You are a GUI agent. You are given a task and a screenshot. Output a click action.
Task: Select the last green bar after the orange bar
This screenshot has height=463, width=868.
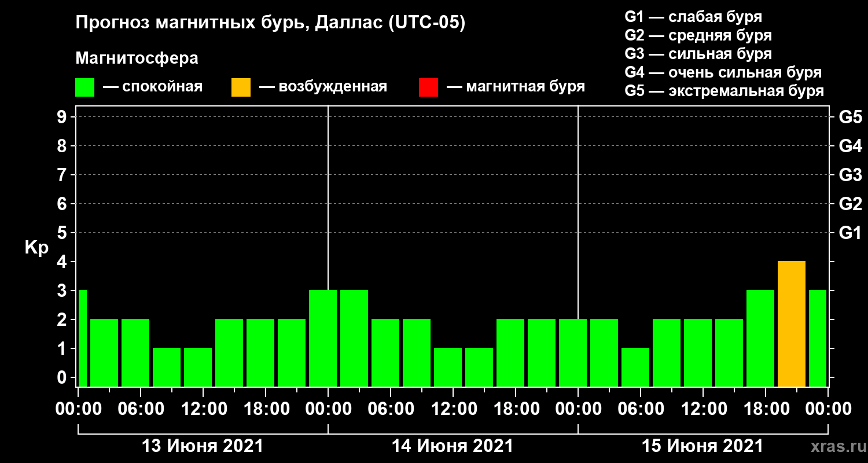[818, 339]
